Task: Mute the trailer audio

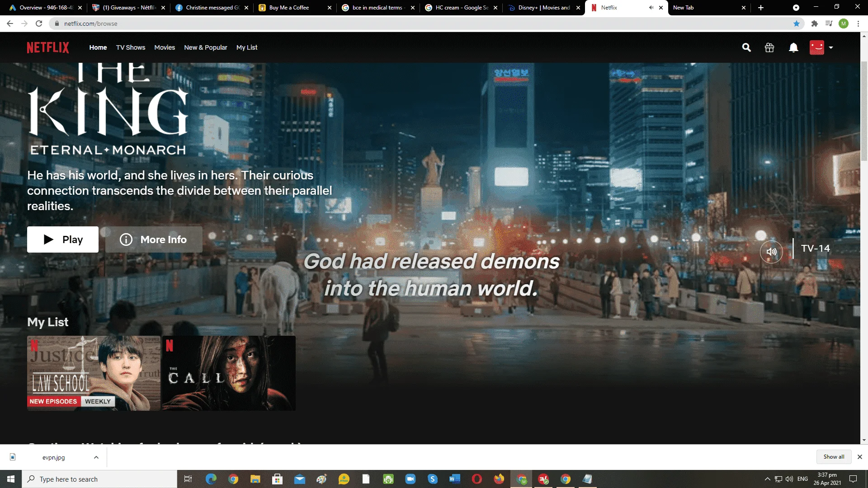Action: click(x=771, y=251)
